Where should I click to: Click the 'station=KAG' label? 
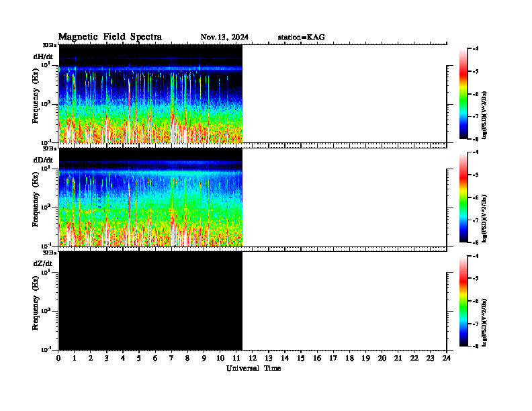(x=301, y=37)
